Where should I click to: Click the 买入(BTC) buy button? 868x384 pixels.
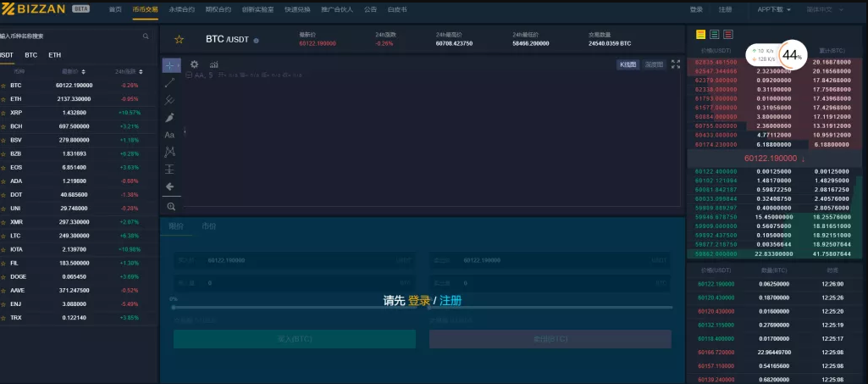coord(295,339)
